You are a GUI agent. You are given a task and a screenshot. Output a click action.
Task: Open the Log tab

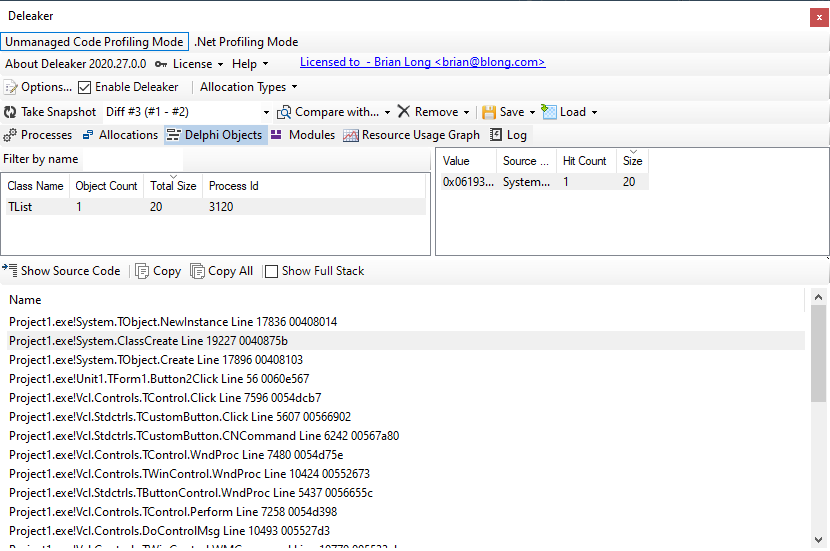pos(509,135)
